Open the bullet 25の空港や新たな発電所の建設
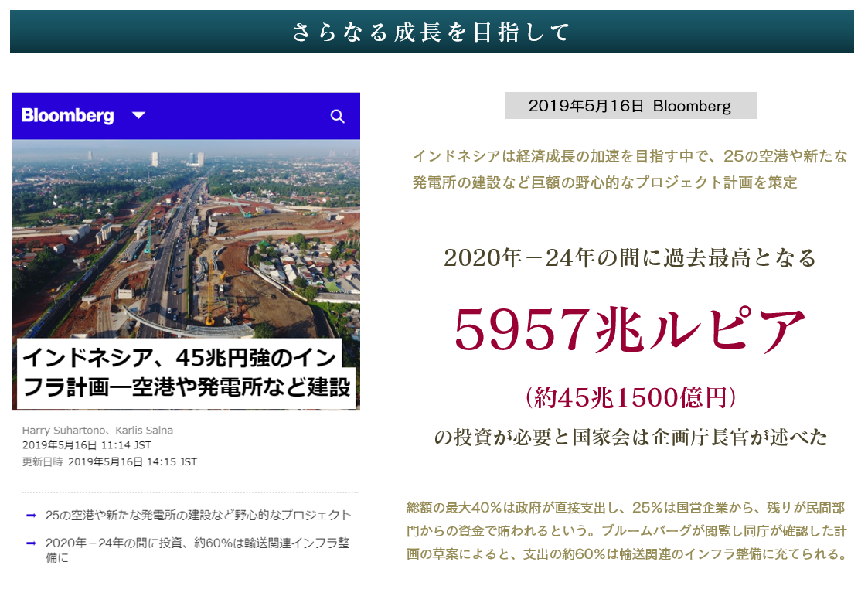This screenshot has width=868, height=596. [198, 515]
